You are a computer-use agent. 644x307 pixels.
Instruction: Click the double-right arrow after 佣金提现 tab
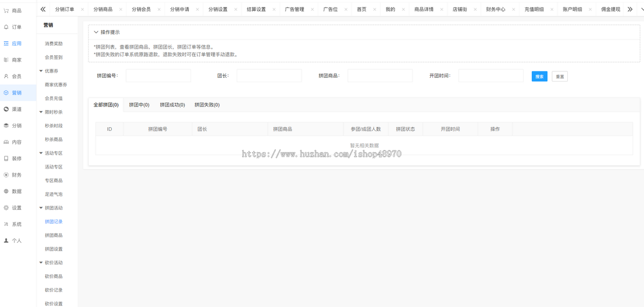click(630, 9)
